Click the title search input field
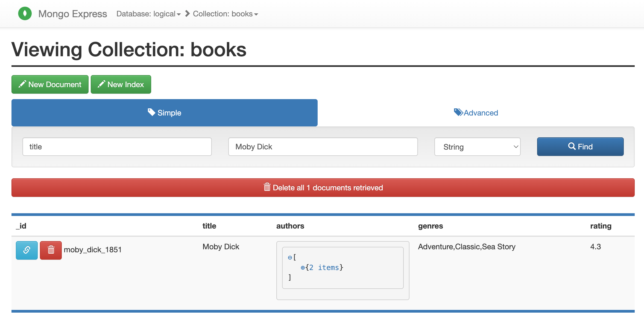 coord(117,147)
